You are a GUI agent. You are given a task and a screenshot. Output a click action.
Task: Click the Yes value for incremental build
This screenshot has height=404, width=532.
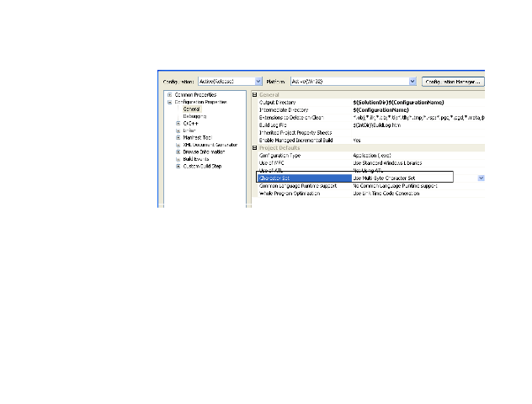tap(357, 141)
